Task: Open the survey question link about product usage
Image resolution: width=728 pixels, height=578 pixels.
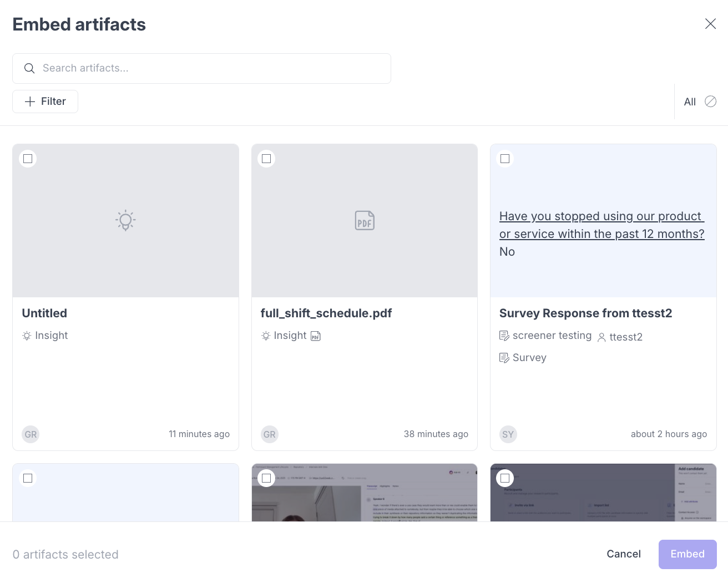Action: pos(601,225)
